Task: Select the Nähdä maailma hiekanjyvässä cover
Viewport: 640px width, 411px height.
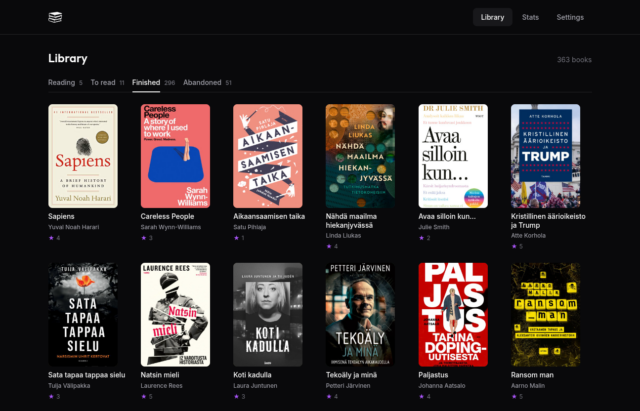Action: tap(360, 156)
